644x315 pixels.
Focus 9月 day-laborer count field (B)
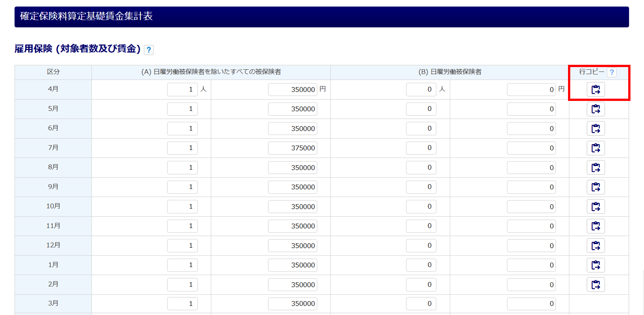tap(421, 187)
